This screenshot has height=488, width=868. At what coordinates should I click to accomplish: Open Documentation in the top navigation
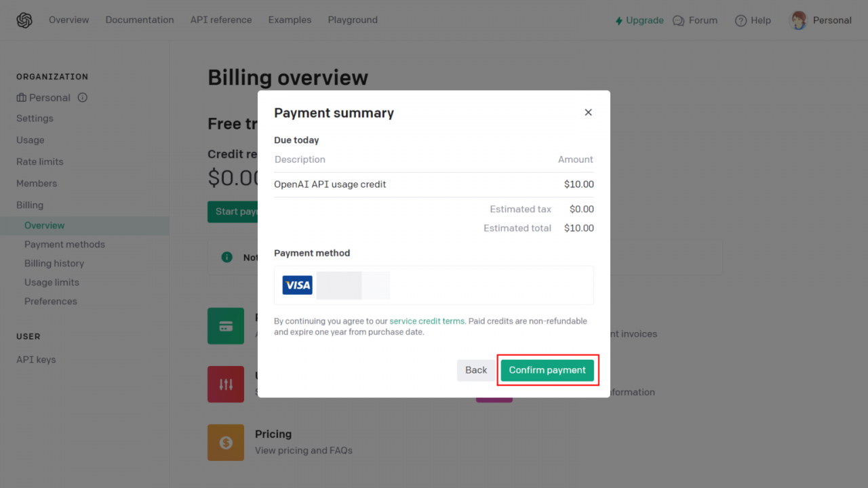pyautogui.click(x=140, y=20)
